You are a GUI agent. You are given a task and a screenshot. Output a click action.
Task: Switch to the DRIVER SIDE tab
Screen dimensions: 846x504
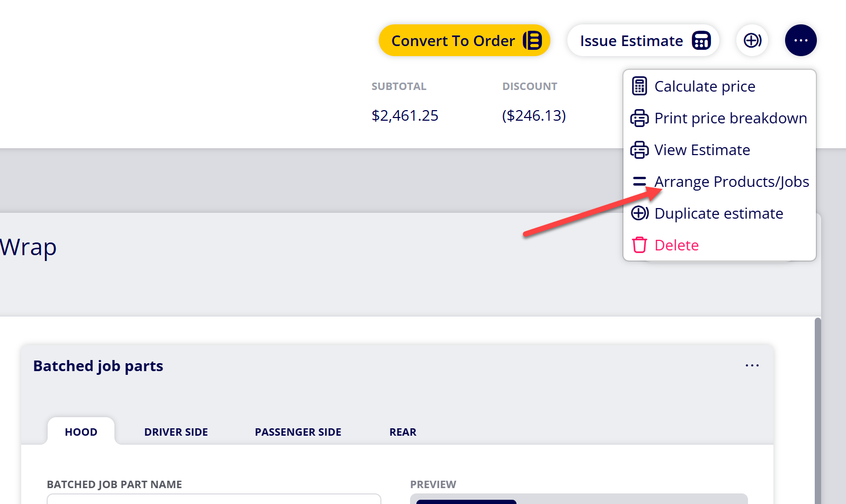coord(176,432)
